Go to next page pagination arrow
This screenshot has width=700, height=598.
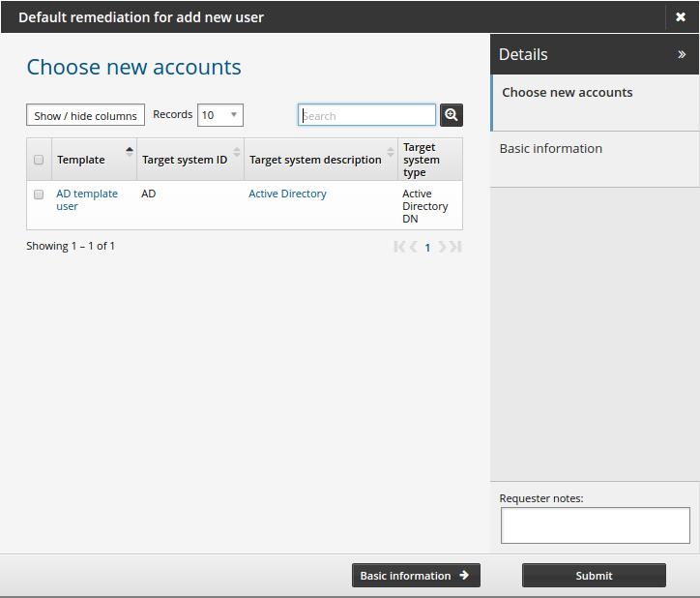442,247
